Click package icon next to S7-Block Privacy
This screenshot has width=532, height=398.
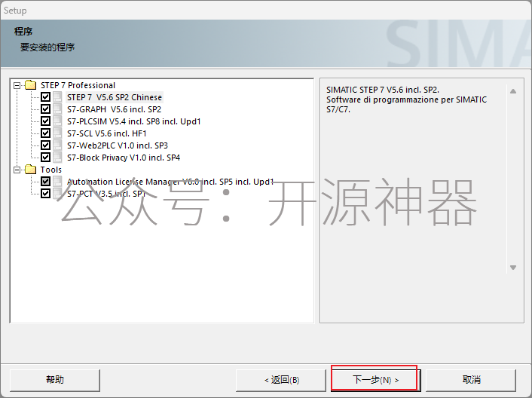pos(57,158)
